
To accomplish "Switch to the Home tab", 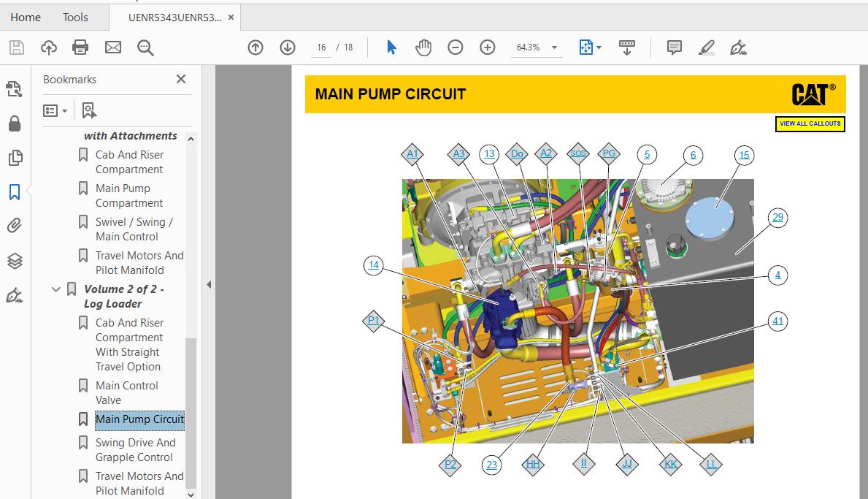I will [26, 17].
